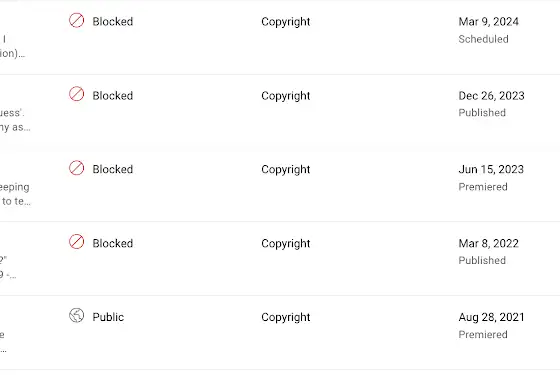View Copyright restriction on Mar 8, 2022 video
This screenshot has width=560, height=375.
[x=285, y=244]
